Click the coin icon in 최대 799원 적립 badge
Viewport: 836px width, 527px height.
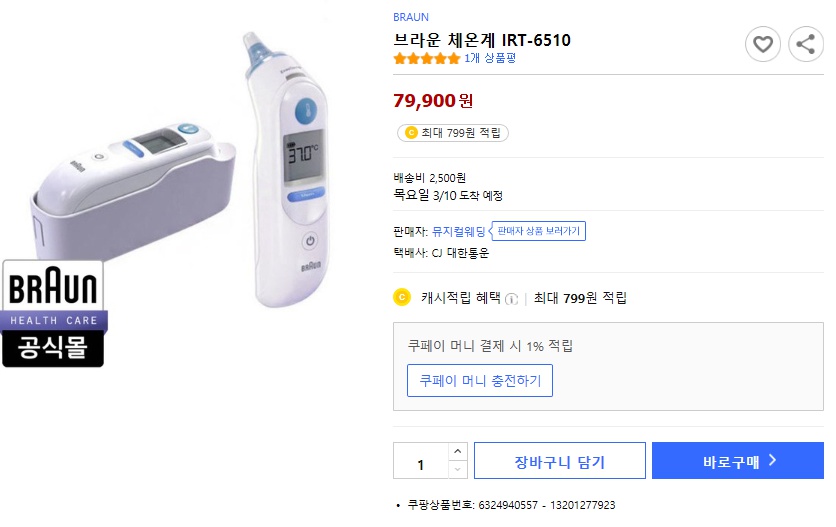pos(409,132)
